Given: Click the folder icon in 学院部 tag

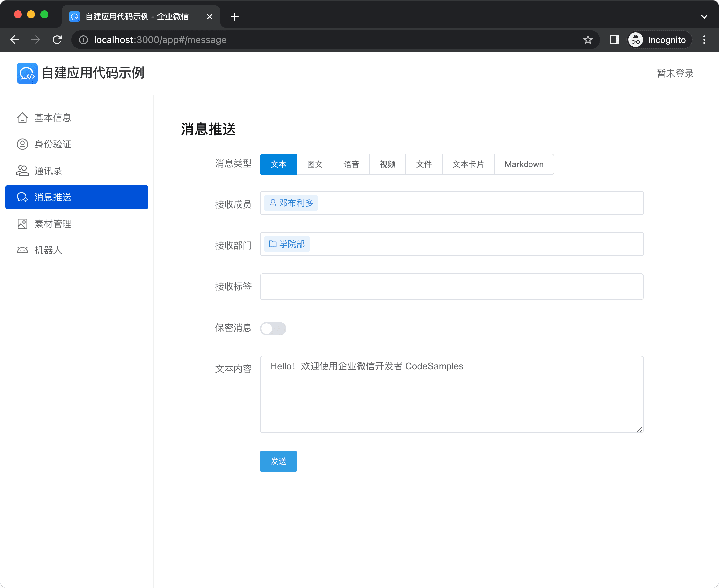Looking at the screenshot, I should 273,244.
